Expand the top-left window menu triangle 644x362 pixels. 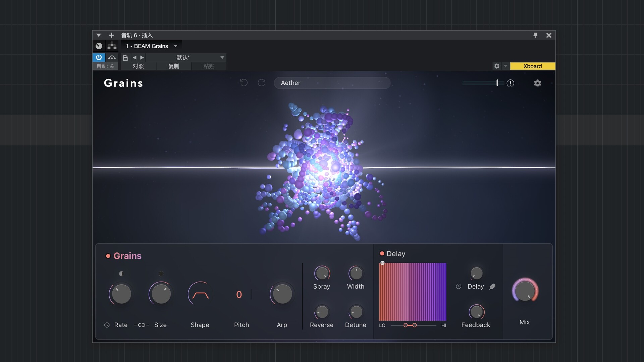(98, 35)
